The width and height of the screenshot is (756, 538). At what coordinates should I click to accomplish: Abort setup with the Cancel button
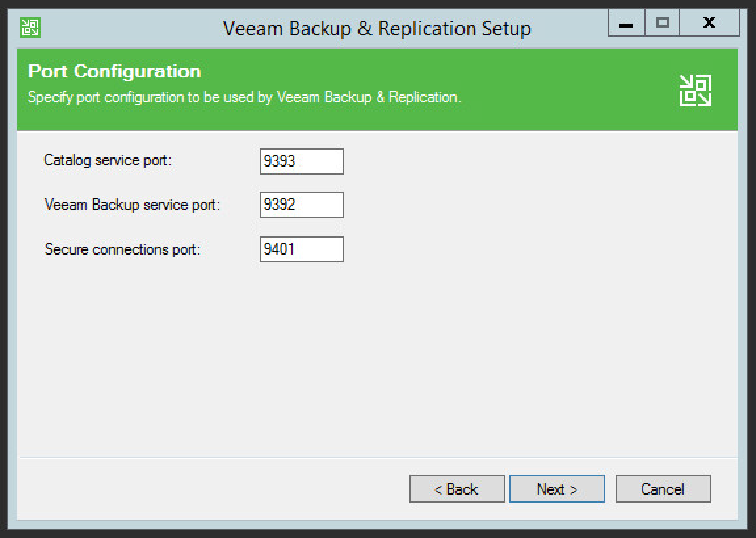(x=663, y=489)
